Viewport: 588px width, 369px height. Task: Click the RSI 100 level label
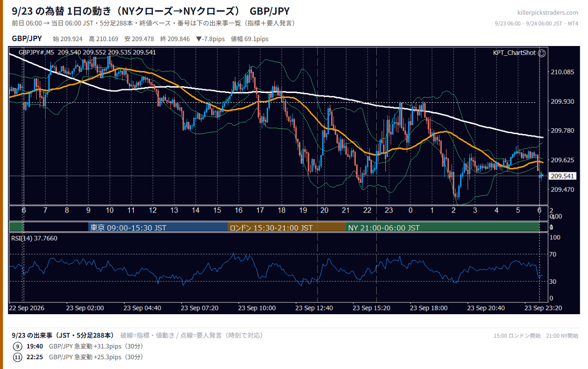point(556,237)
